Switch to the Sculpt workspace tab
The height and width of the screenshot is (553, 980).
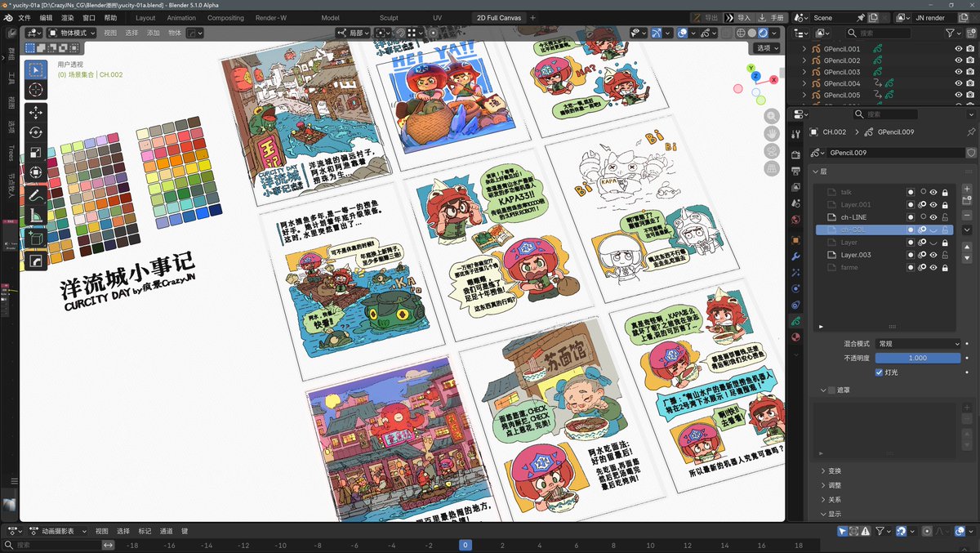click(389, 17)
